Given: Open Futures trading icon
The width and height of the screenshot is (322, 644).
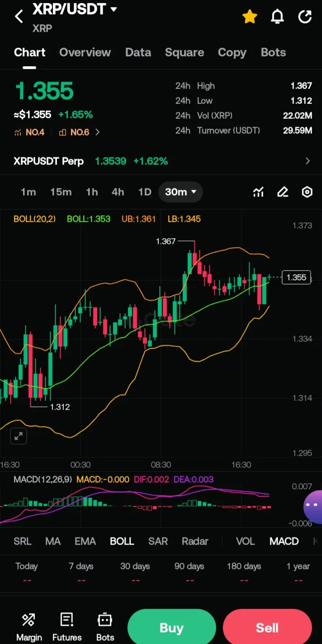Looking at the screenshot, I should (67, 627).
